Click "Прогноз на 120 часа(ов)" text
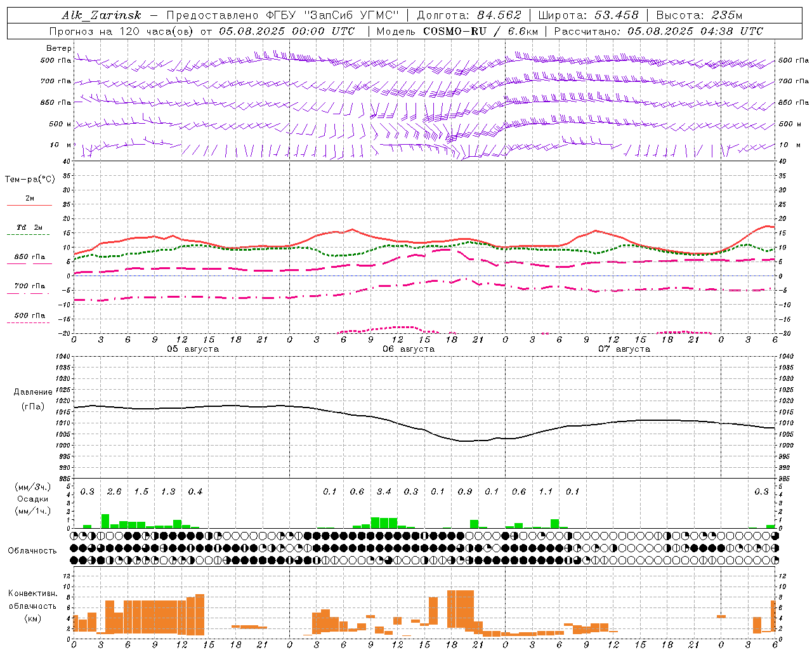Image resolution: width=812 pixels, height=650 pixels. (x=122, y=31)
